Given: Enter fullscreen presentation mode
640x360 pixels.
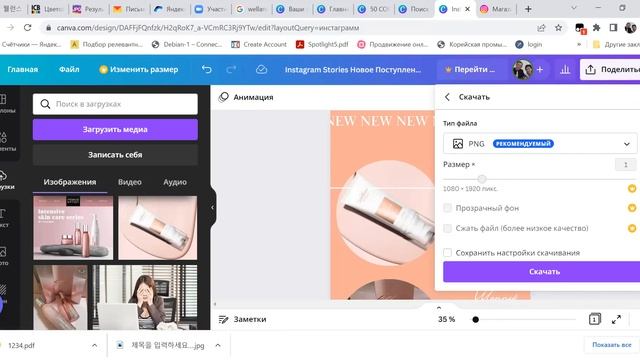Looking at the screenshot, I should (x=616, y=320).
